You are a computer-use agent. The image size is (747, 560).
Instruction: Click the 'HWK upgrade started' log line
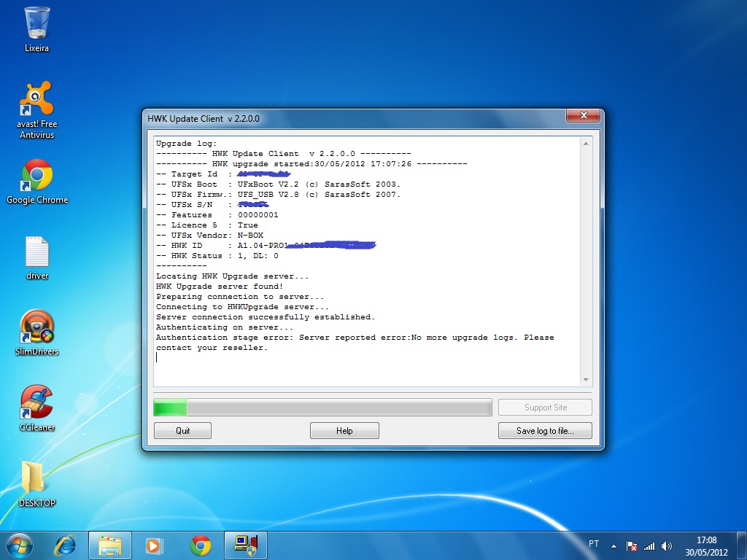coord(311,164)
